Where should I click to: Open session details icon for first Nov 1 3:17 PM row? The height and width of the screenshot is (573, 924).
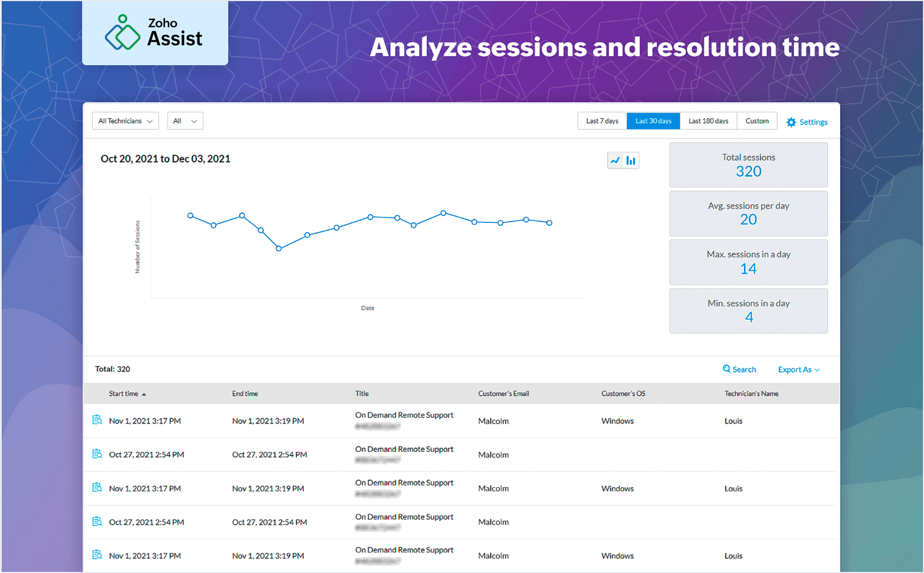(97, 420)
